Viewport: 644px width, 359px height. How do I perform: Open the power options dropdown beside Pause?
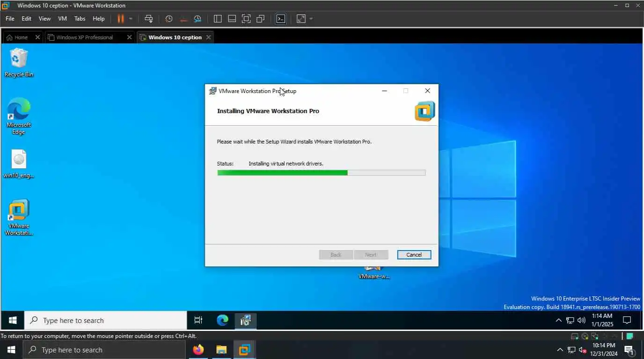[x=131, y=19]
